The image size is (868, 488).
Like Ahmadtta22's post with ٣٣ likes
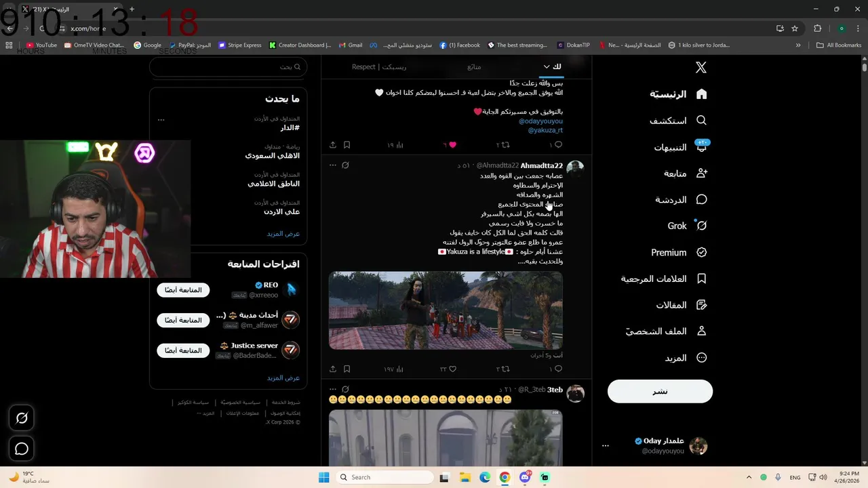[x=452, y=369]
